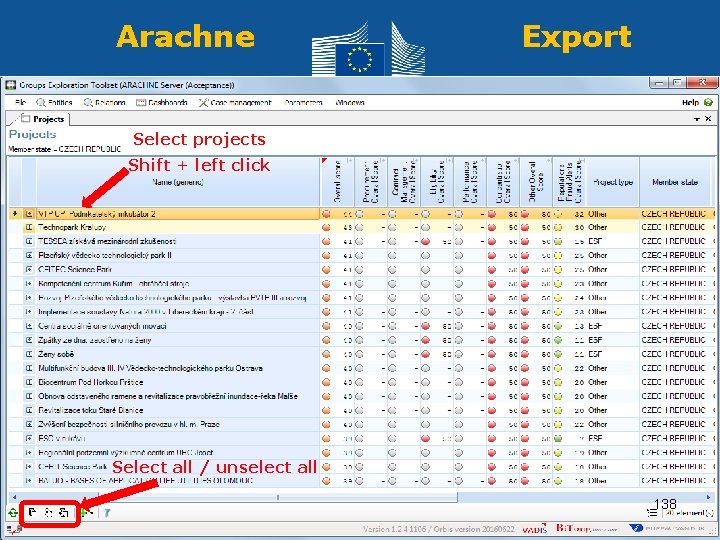Switch to the Projects tab
This screenshot has width=720, height=540.
(43, 119)
